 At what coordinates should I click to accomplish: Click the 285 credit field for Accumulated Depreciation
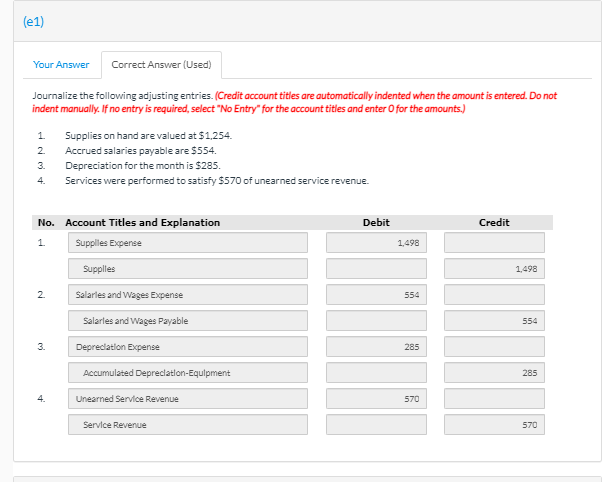(494, 373)
